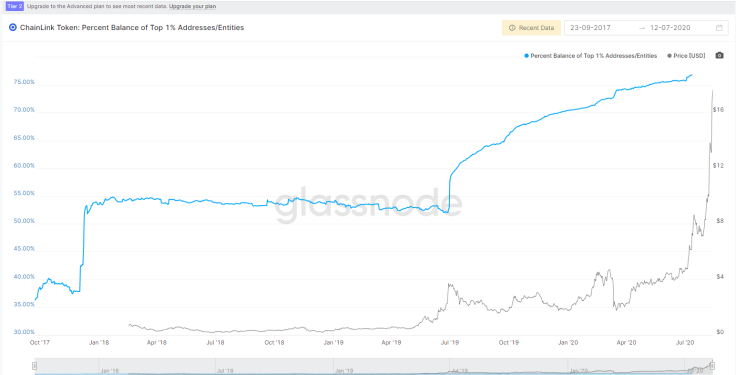The height and width of the screenshot is (375, 736).
Task: Click the upgrade to Advanced plan notice text
Action: click(97, 7)
